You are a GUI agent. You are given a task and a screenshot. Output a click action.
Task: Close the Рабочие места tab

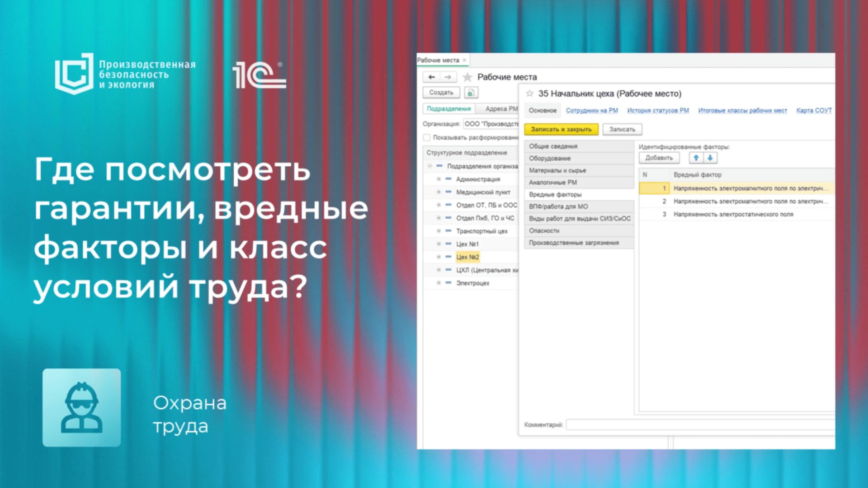click(464, 60)
